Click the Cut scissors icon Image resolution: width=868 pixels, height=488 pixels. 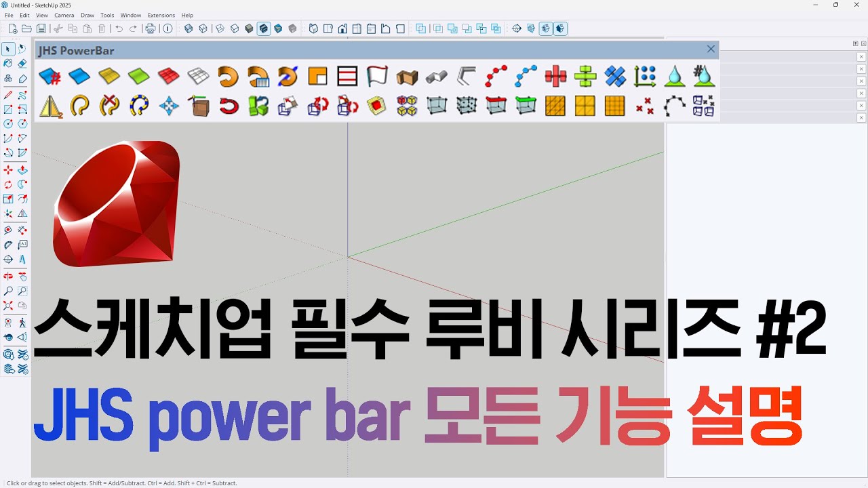tap(58, 28)
